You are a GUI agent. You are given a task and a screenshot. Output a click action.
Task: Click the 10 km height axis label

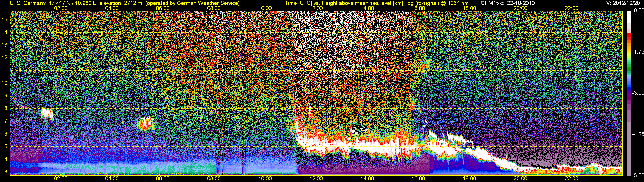point(5,83)
